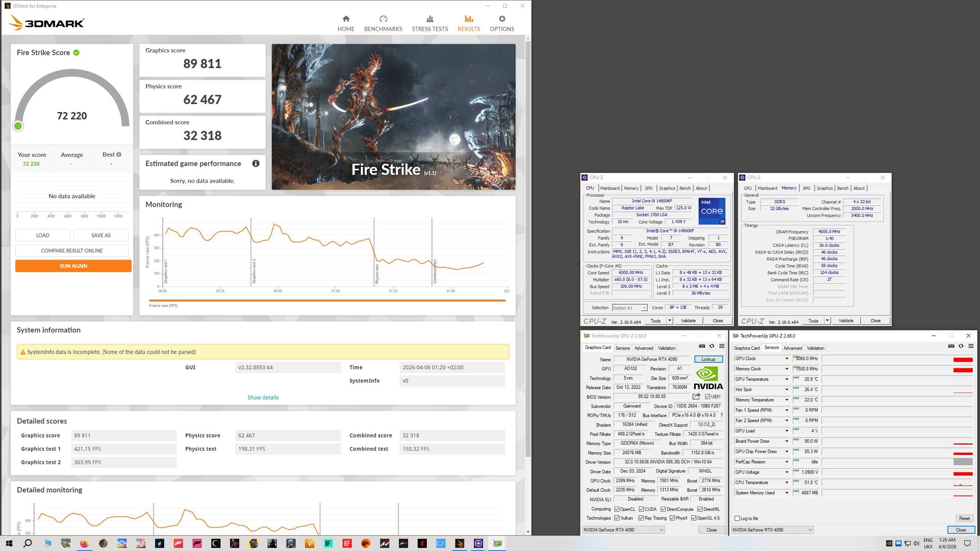Enable the Log to file checkbox
Image resolution: width=980 pixels, height=551 pixels.
[x=737, y=518]
